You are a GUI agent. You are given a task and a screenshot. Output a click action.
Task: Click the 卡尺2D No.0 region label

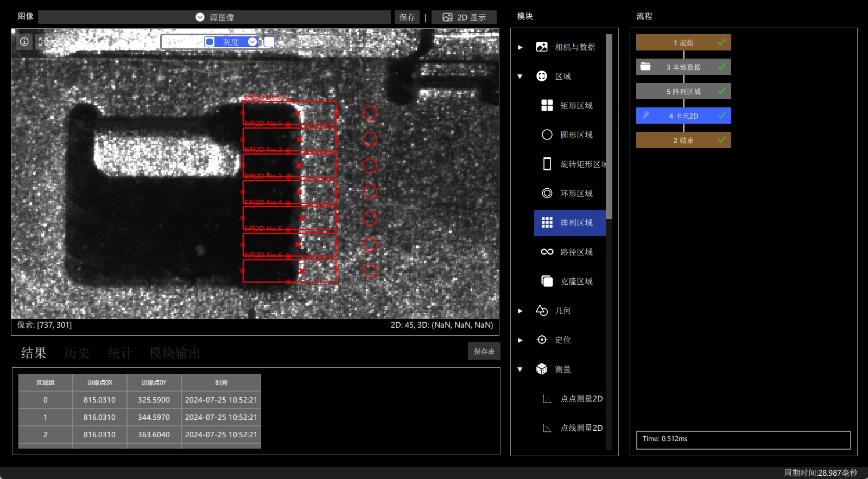262,97
